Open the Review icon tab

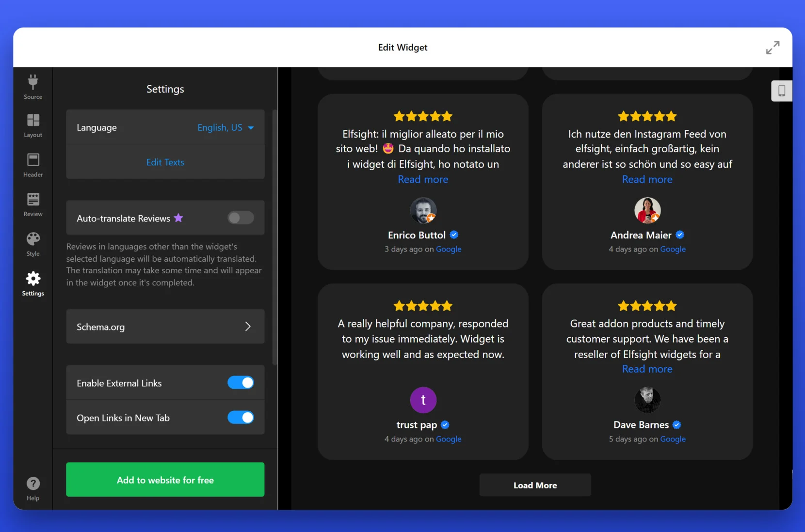(x=33, y=205)
